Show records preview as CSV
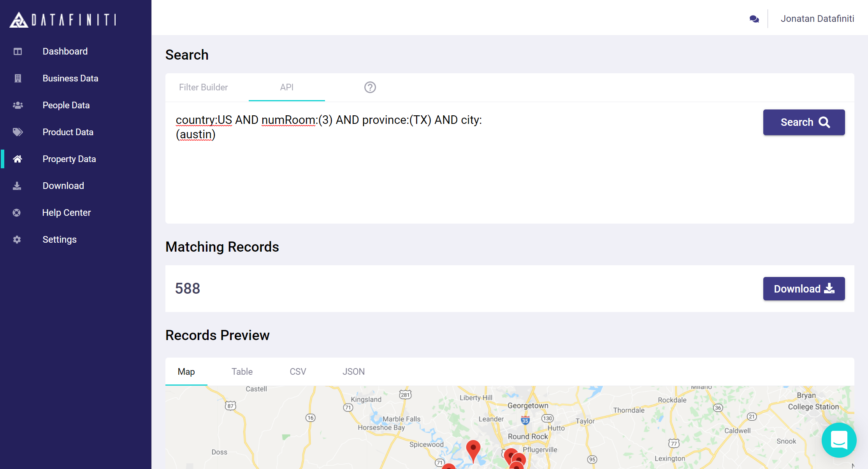 pyautogui.click(x=298, y=372)
